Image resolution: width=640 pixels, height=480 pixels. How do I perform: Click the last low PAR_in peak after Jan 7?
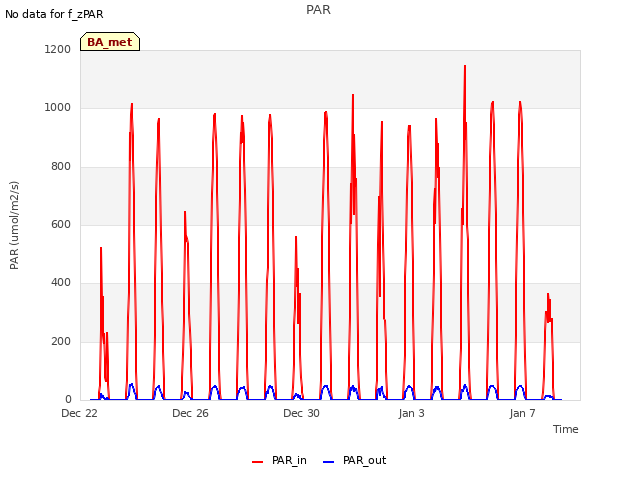[x=548, y=294]
